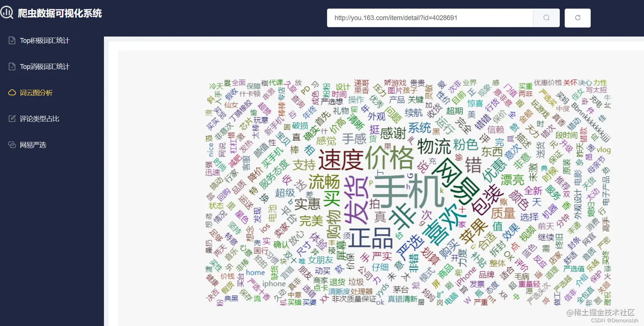Image resolution: width=644 pixels, height=326 pixels.
Task: Click the word 清晰度 in the cloud
Action: point(339,291)
